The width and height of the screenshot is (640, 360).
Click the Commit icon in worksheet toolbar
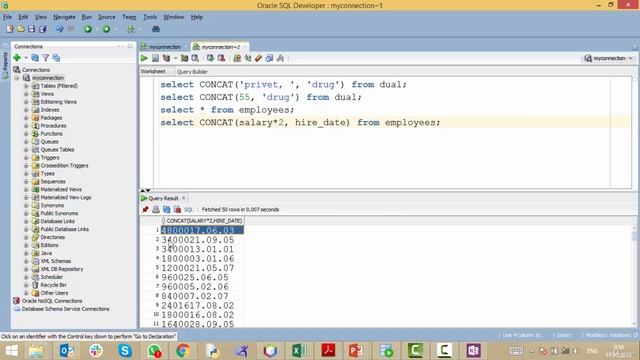210,58
